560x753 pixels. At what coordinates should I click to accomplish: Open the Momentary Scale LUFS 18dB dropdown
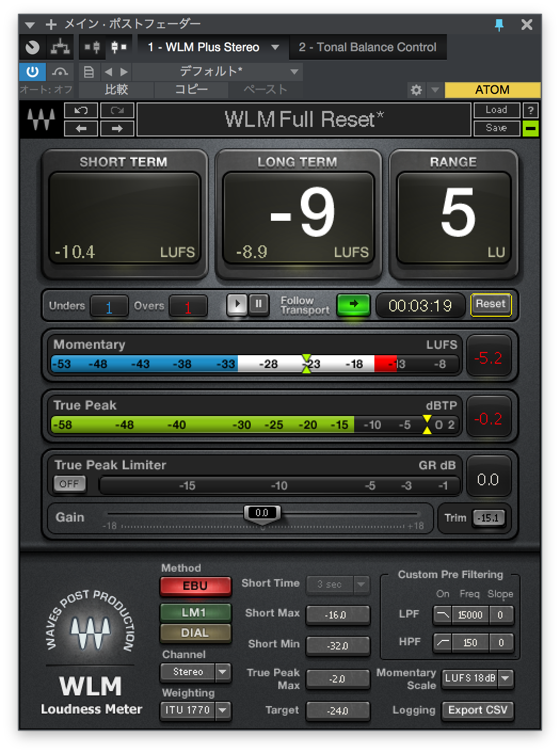point(478,678)
